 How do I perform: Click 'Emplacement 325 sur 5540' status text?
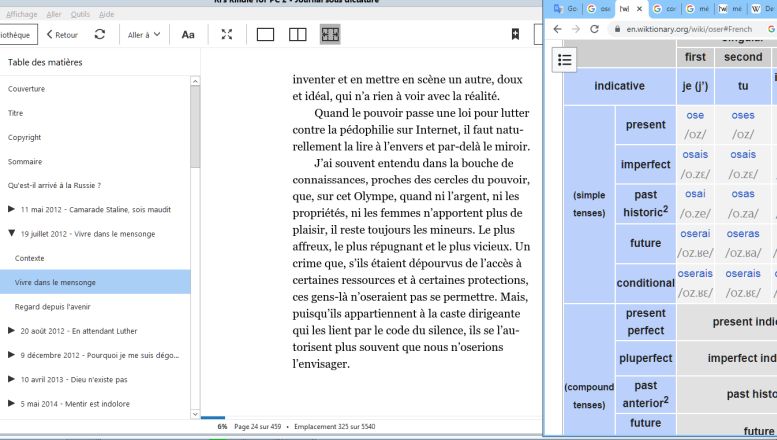click(x=334, y=427)
